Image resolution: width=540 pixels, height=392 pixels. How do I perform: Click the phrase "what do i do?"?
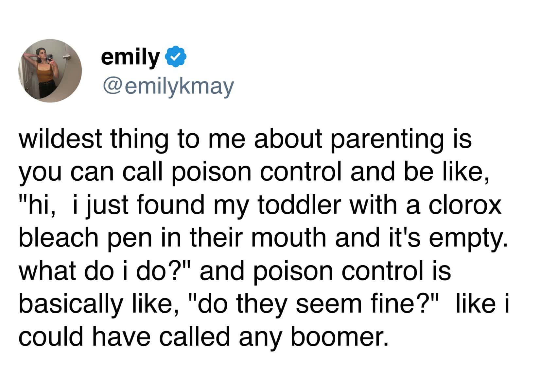click(105, 271)
